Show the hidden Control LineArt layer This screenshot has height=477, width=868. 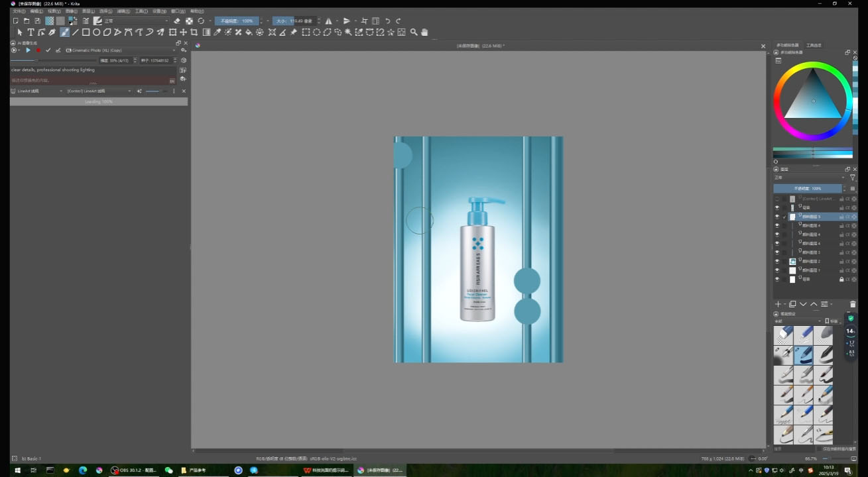777,199
